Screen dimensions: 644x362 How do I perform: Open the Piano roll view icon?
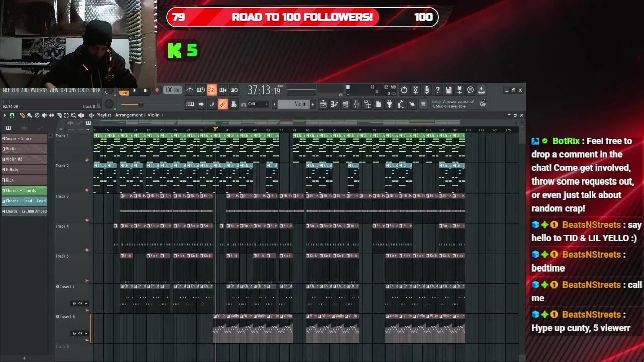click(334, 104)
